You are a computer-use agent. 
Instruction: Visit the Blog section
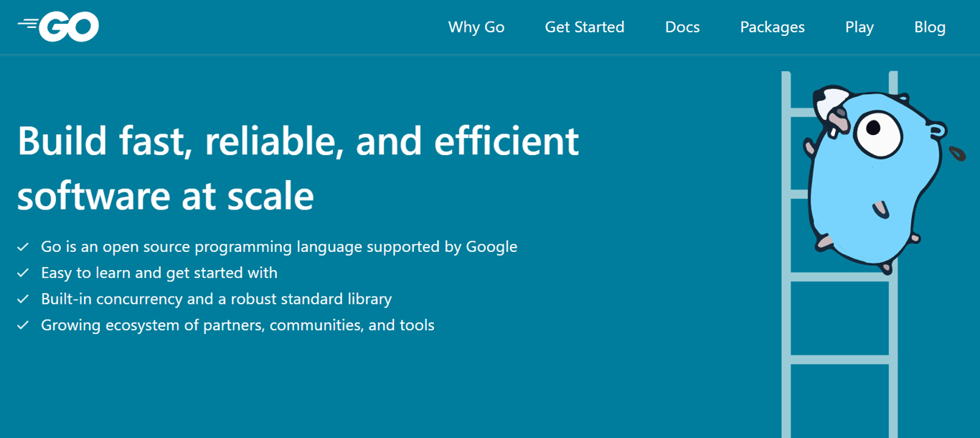pyautogui.click(x=929, y=27)
